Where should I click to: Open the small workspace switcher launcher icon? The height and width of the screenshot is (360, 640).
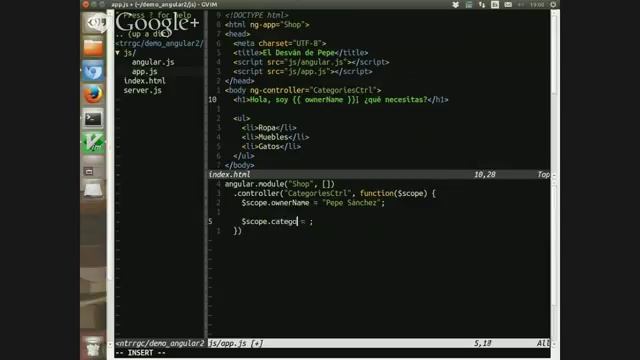[89, 171]
